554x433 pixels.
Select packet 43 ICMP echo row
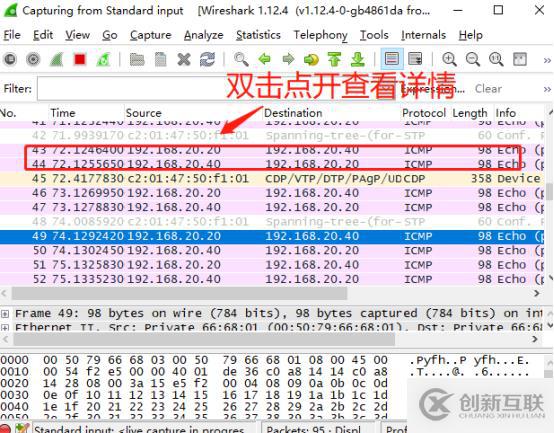click(x=272, y=150)
